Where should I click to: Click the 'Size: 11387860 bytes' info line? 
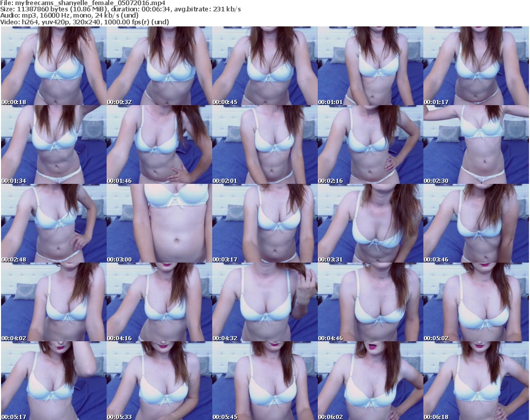pos(120,9)
